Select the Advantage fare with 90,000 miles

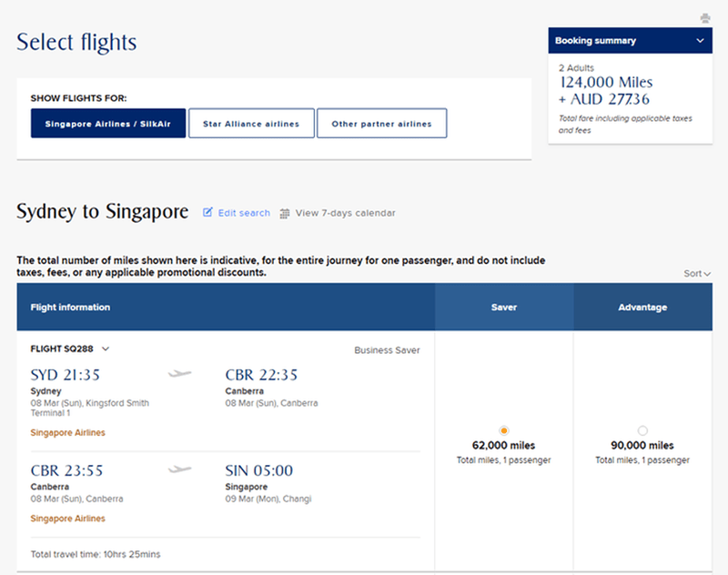[x=642, y=430]
